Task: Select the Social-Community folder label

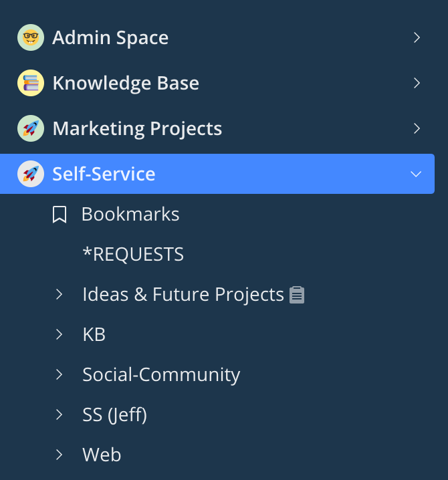Action: [x=161, y=374]
